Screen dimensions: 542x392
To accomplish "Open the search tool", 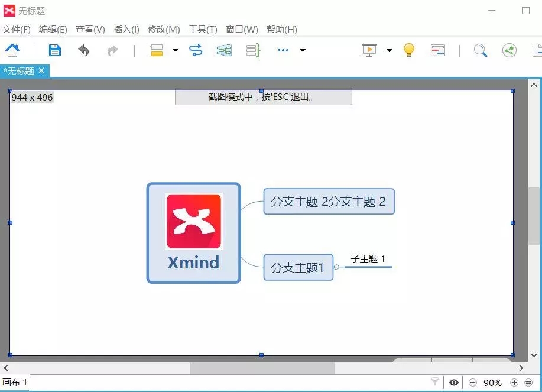I will point(480,50).
